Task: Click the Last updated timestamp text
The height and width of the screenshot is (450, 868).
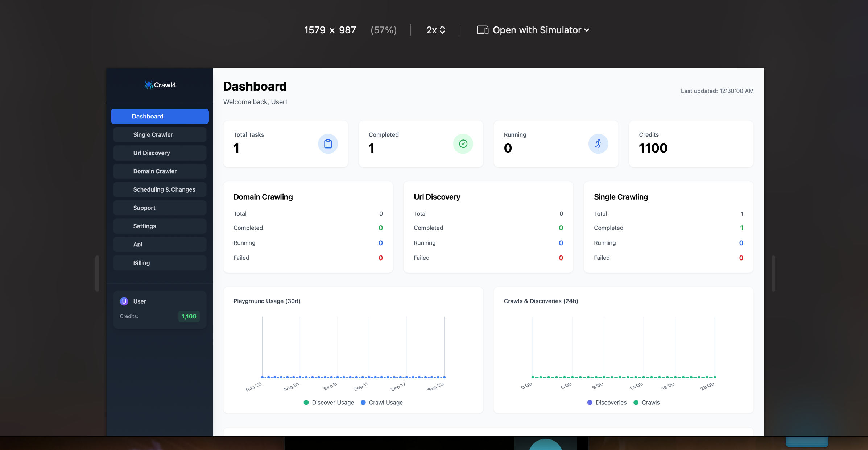Action: click(717, 91)
